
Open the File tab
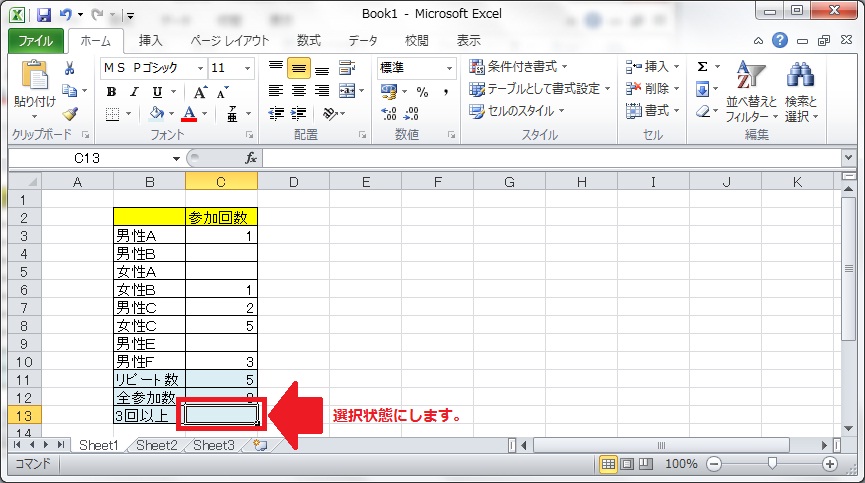tap(36, 41)
